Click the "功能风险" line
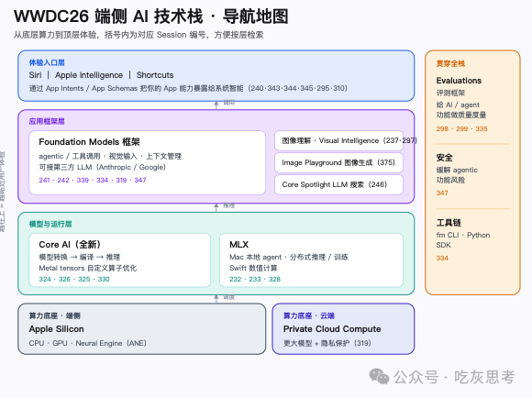This screenshot has height=398, width=532. (x=450, y=180)
